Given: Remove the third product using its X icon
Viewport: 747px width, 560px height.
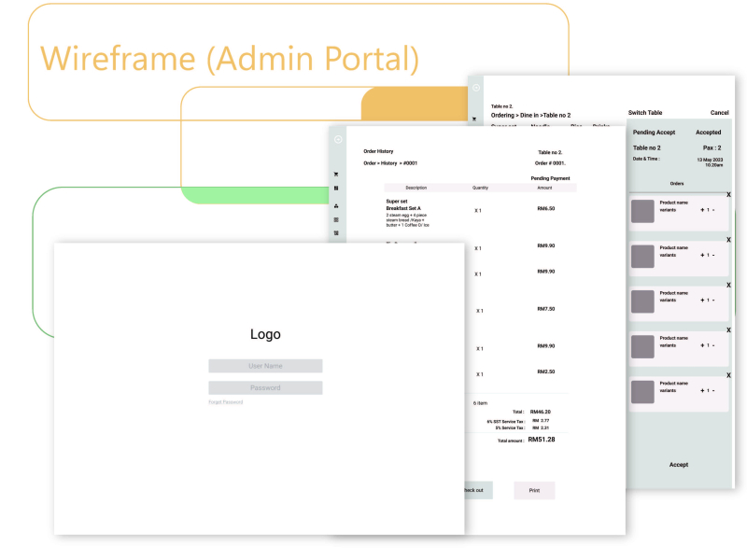Looking at the screenshot, I should 728,283.
